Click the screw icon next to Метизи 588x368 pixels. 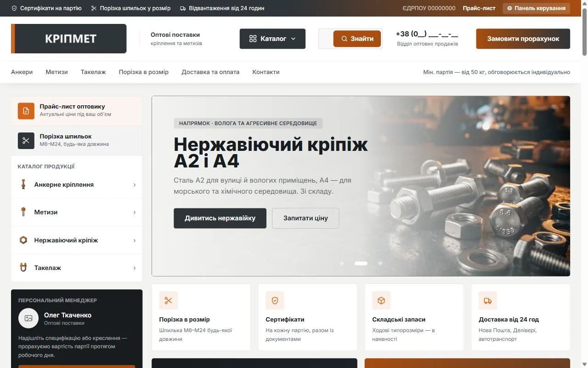tap(23, 212)
